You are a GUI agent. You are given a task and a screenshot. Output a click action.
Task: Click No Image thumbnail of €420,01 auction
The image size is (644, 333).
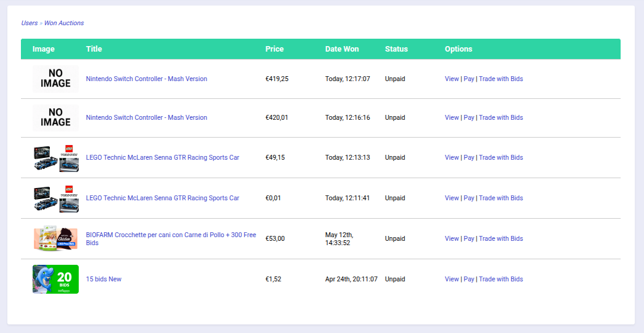(55, 118)
